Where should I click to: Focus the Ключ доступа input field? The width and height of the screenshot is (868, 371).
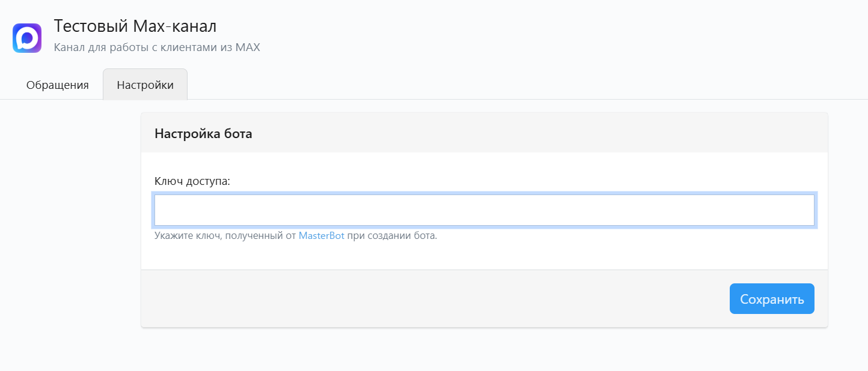pyautogui.click(x=484, y=210)
